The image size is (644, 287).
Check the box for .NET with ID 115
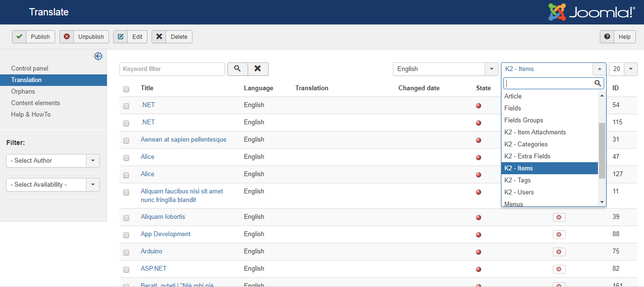[x=126, y=123]
